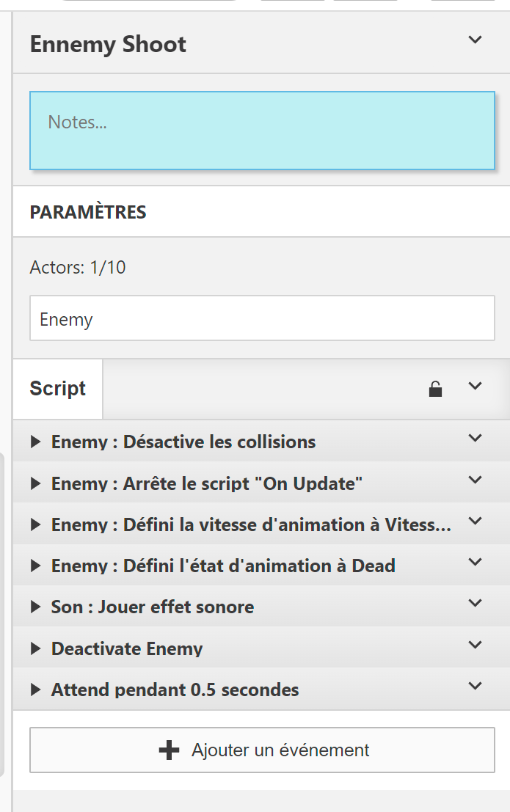Image resolution: width=510 pixels, height=812 pixels.
Task: Expand the vitesse d'animation event triangle
Action: (x=34, y=524)
